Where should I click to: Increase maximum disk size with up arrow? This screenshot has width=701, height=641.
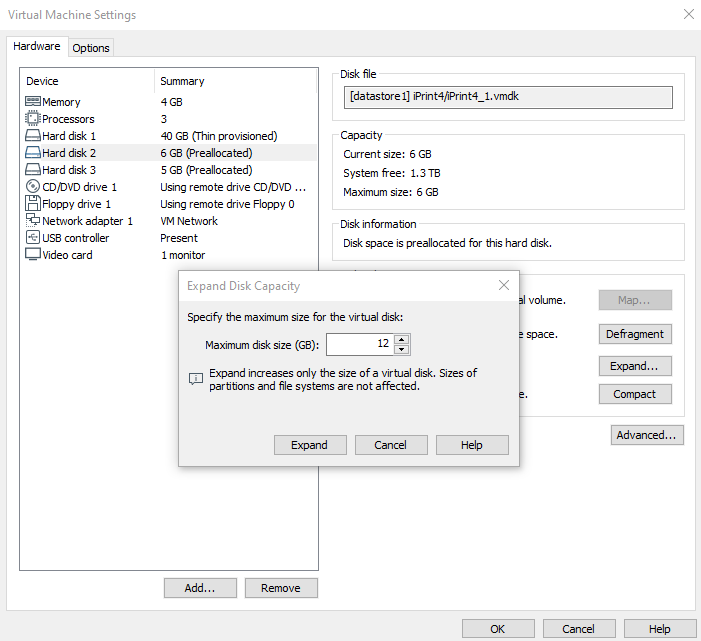point(401,339)
